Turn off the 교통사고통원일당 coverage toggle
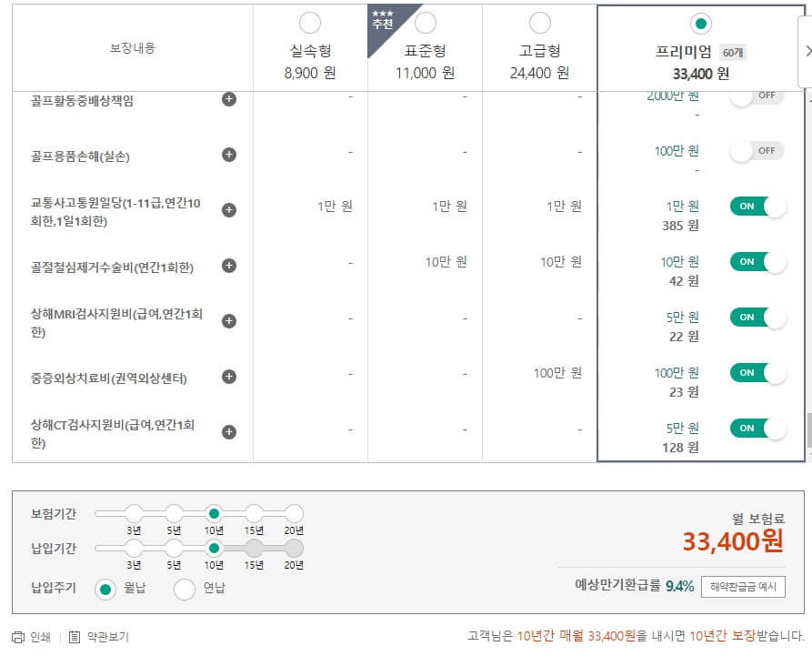Image resolution: width=812 pixels, height=656 pixels. (x=757, y=207)
